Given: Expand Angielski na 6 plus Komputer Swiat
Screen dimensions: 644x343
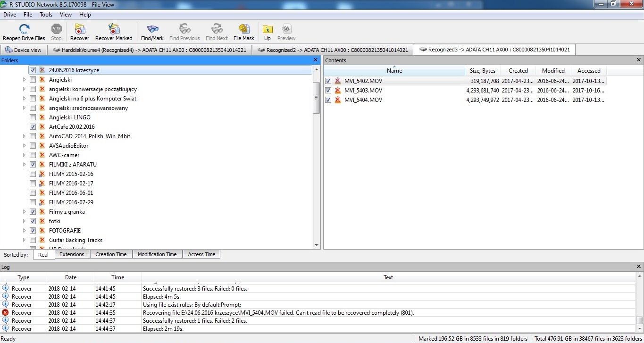Looking at the screenshot, I should (25, 99).
